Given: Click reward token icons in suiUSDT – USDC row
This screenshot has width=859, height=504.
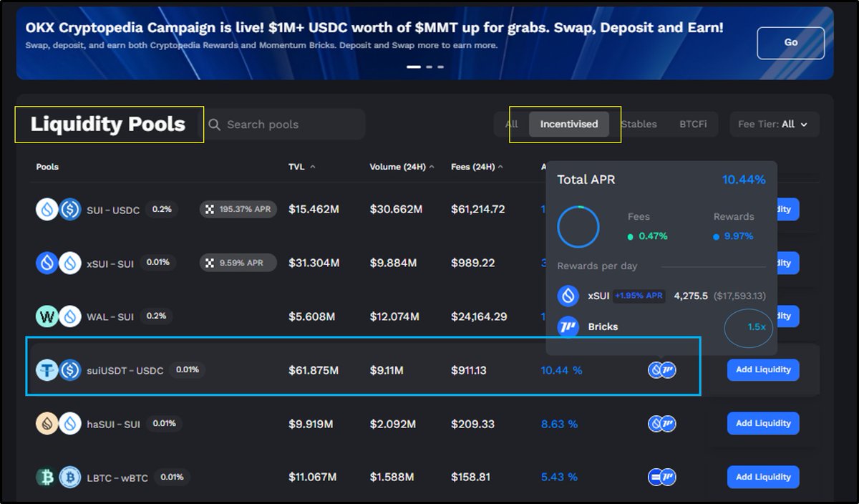Looking at the screenshot, I should click(662, 370).
